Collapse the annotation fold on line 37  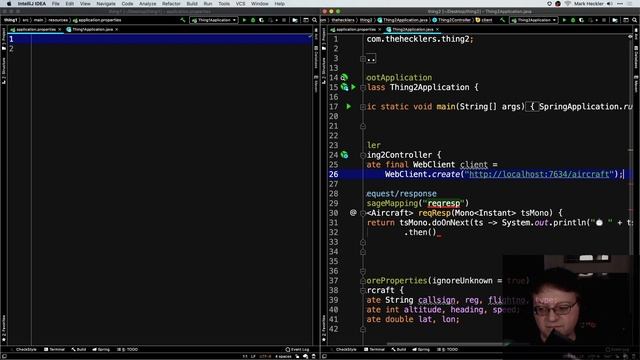[x=362, y=281]
